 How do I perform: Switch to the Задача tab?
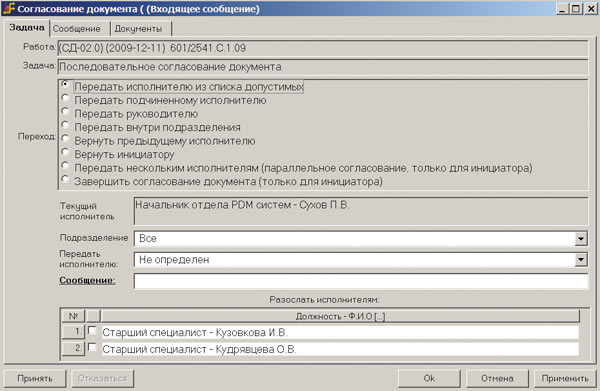(27, 28)
